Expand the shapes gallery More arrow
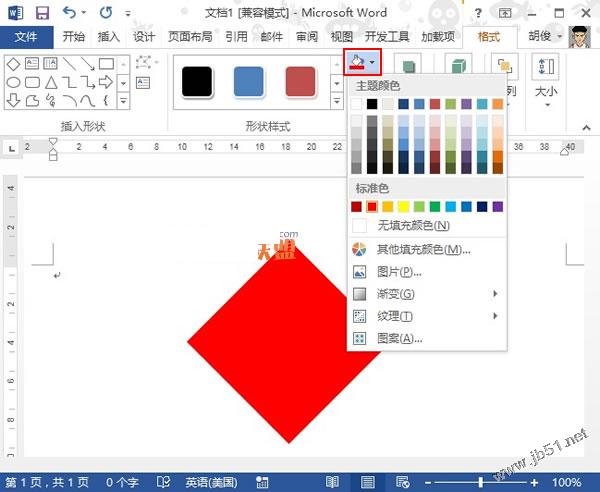This screenshot has height=492, width=600. click(123, 101)
